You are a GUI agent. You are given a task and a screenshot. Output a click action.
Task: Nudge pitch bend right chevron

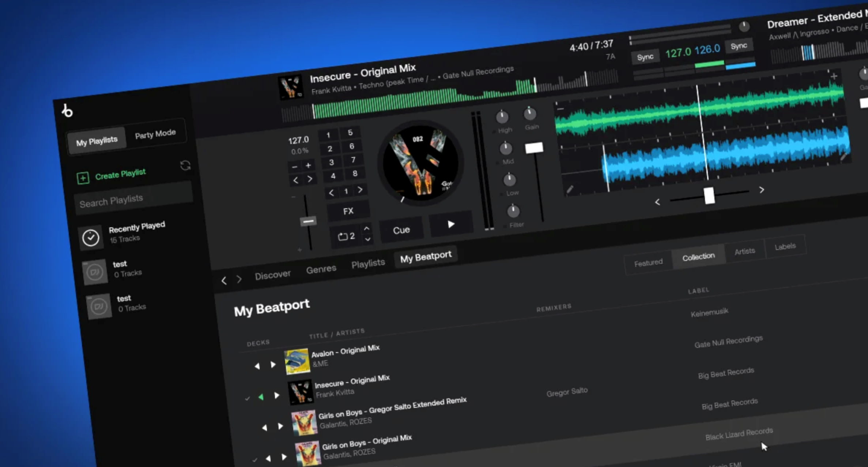310,179
